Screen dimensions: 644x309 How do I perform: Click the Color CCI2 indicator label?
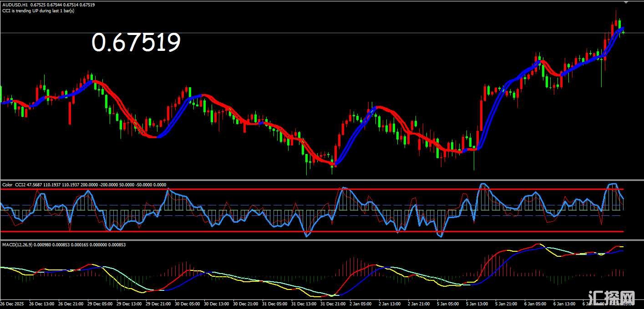[x=14, y=185]
